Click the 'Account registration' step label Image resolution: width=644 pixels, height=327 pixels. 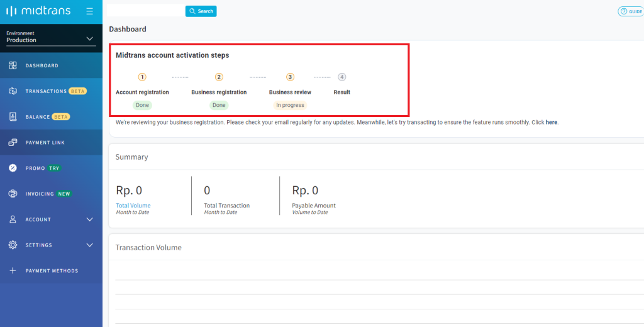(142, 92)
